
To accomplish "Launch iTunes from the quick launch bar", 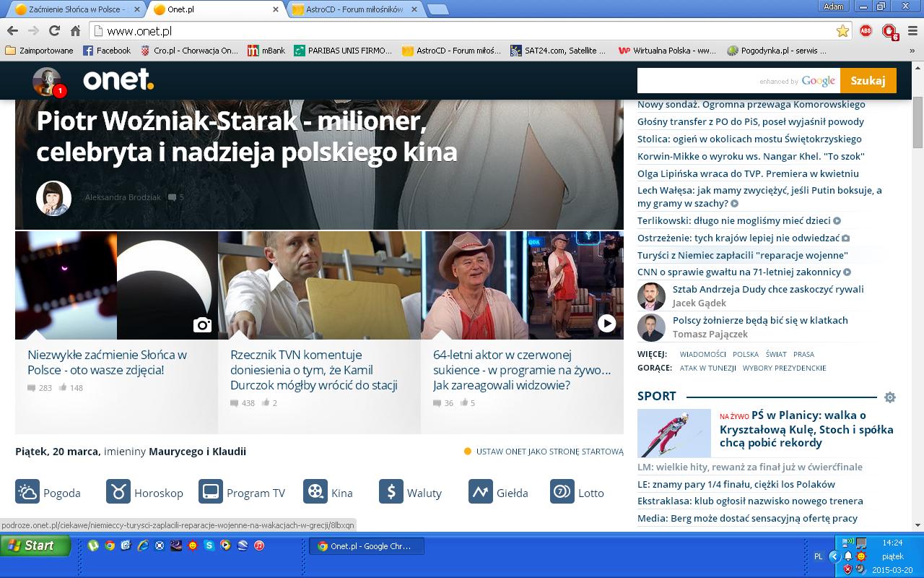I will (x=259, y=546).
